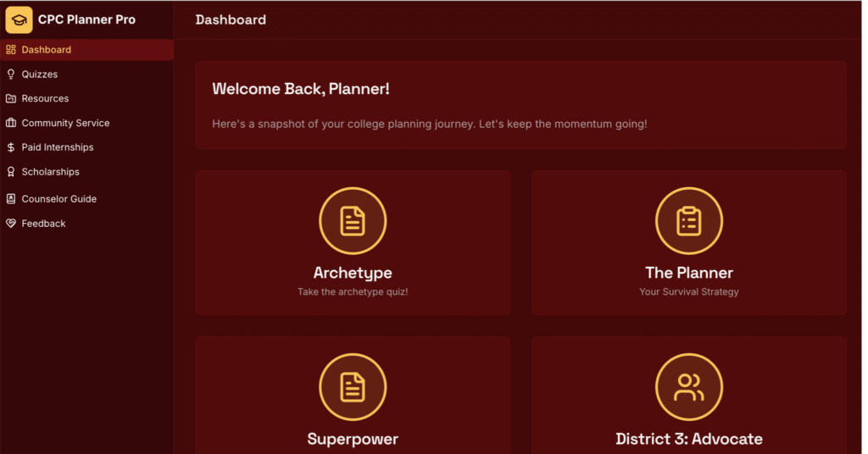Select the Community Service sidebar label
868x454 pixels.
click(65, 124)
